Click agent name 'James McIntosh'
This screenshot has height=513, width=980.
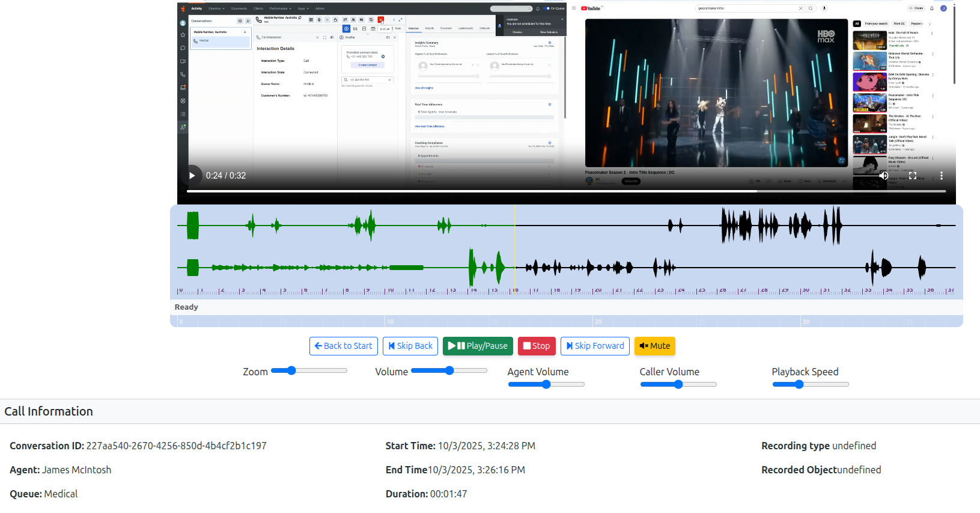point(77,470)
